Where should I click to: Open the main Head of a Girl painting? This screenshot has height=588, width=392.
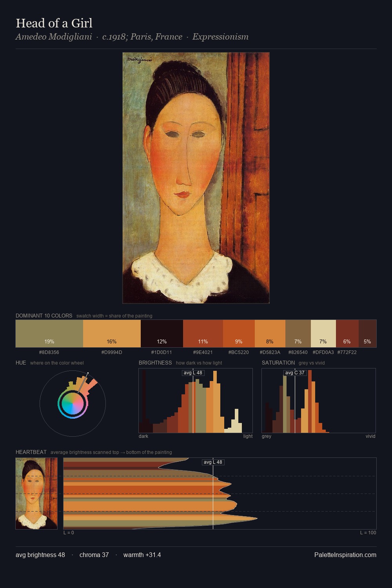[196, 178]
